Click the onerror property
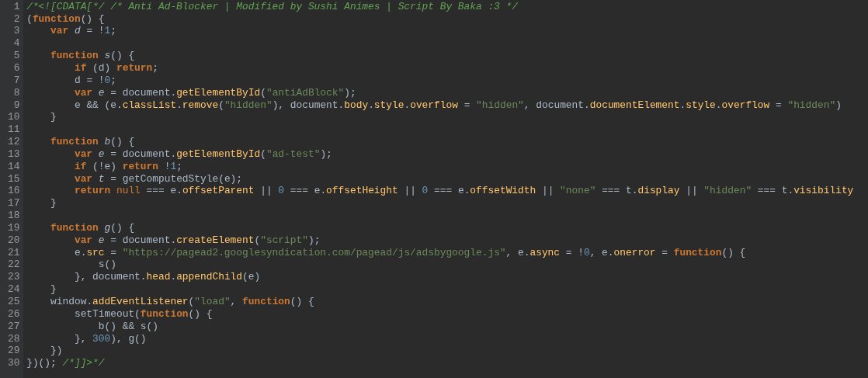The height and width of the screenshot is (378, 868). [634, 251]
